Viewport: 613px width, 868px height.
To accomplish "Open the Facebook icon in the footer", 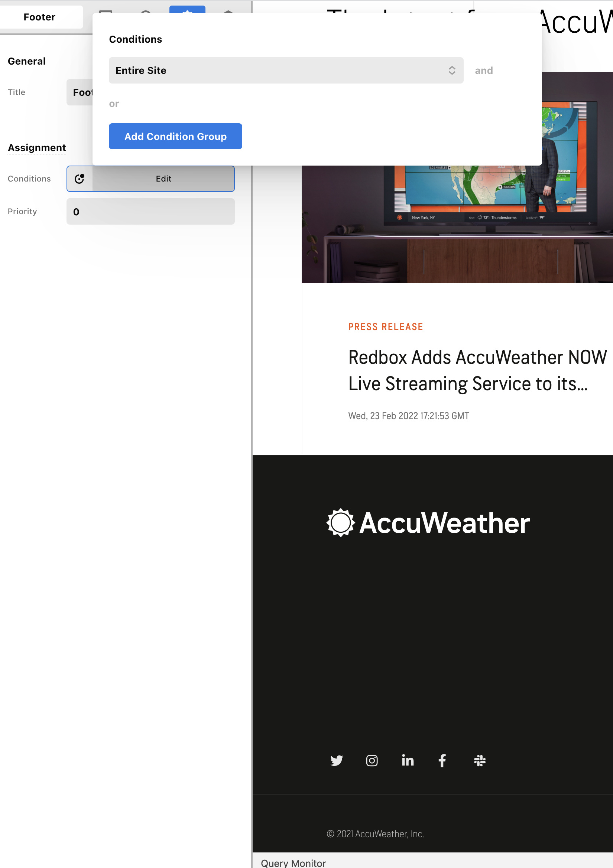I will [442, 760].
